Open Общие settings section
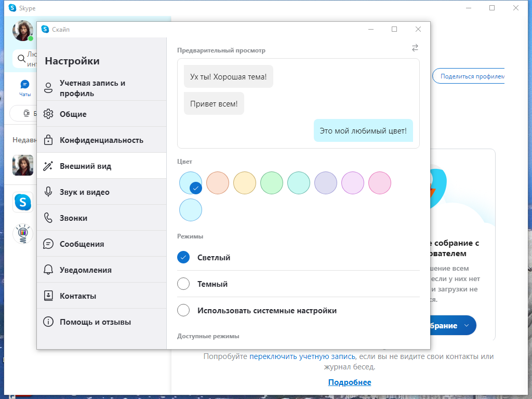532x399 pixels. [x=101, y=114]
